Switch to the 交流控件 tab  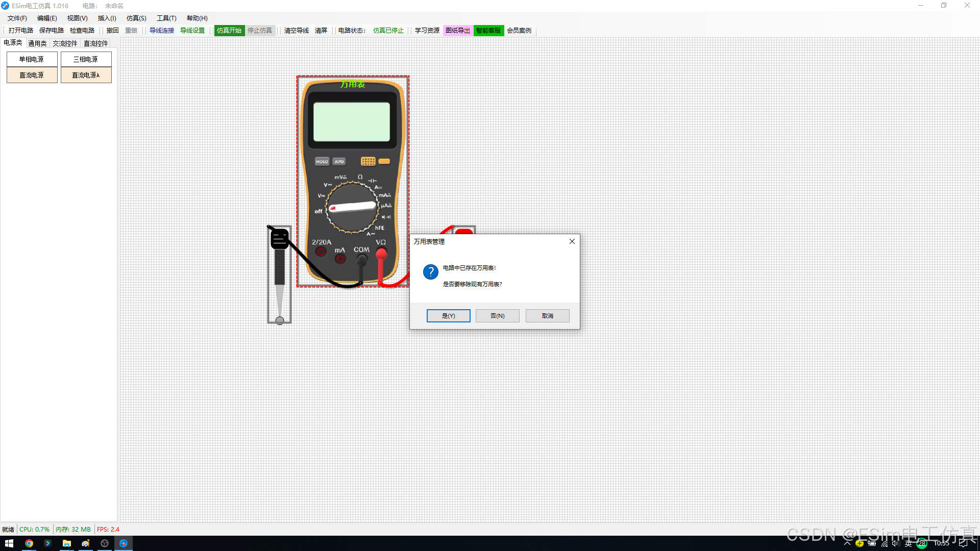pos(65,43)
